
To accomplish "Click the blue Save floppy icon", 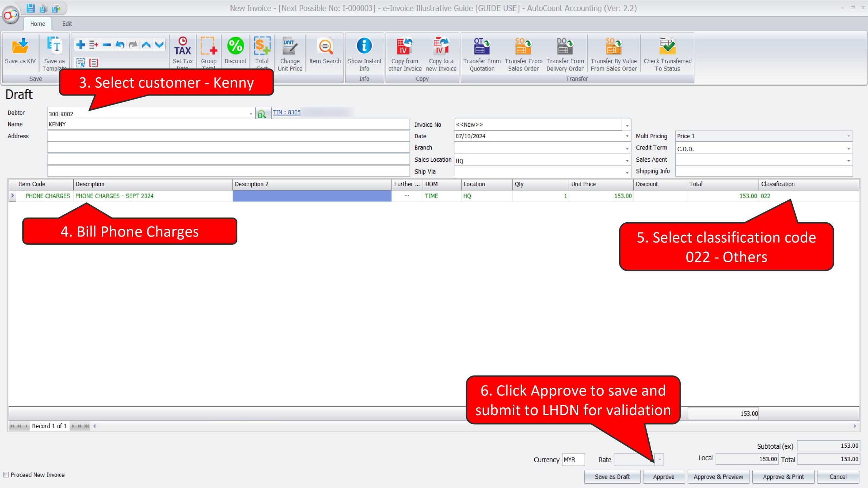I will pos(31,8).
